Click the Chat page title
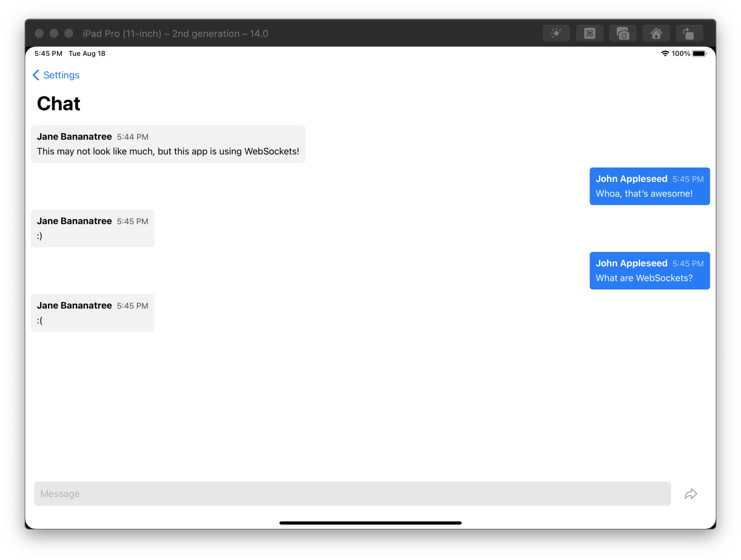This screenshot has height=560, width=741. pyautogui.click(x=58, y=104)
